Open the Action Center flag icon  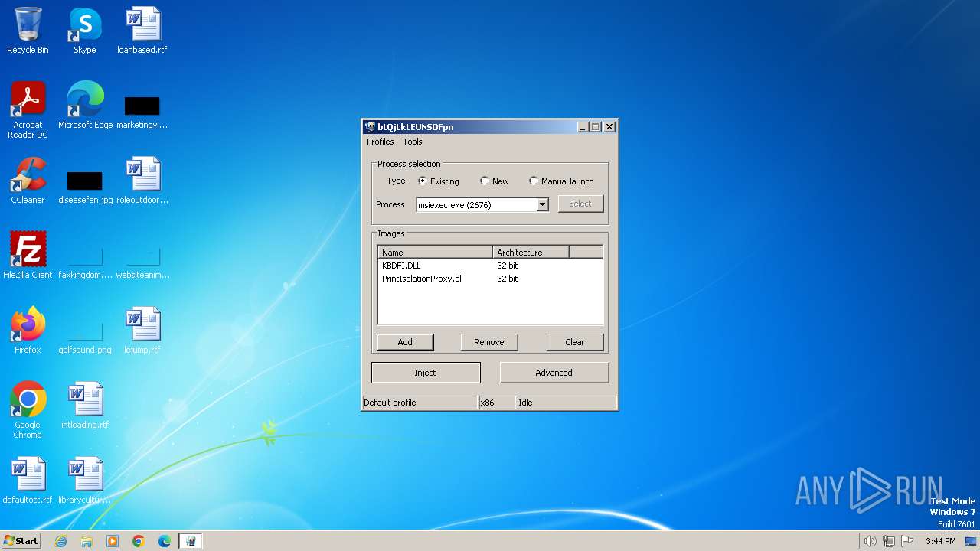[907, 541]
